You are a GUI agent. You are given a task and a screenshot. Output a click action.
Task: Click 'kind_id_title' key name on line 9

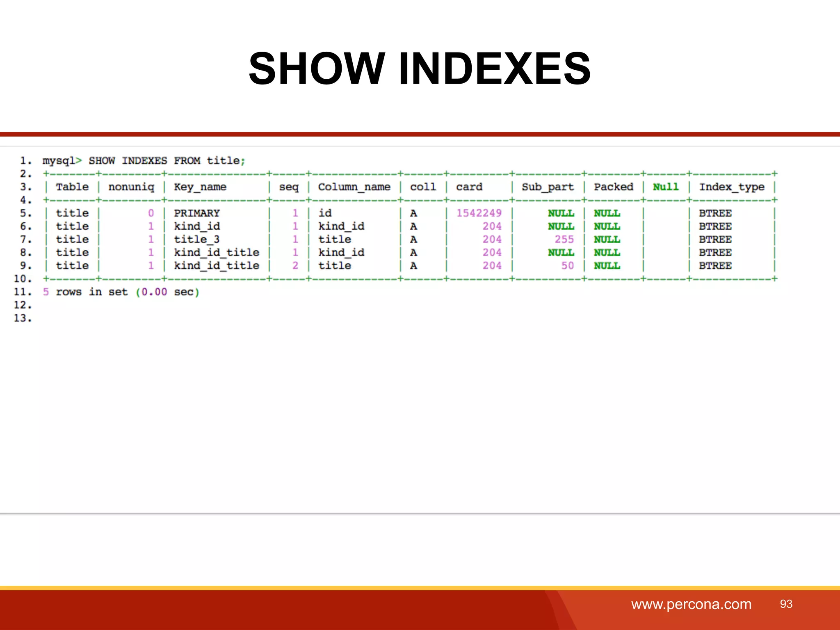[x=217, y=266]
